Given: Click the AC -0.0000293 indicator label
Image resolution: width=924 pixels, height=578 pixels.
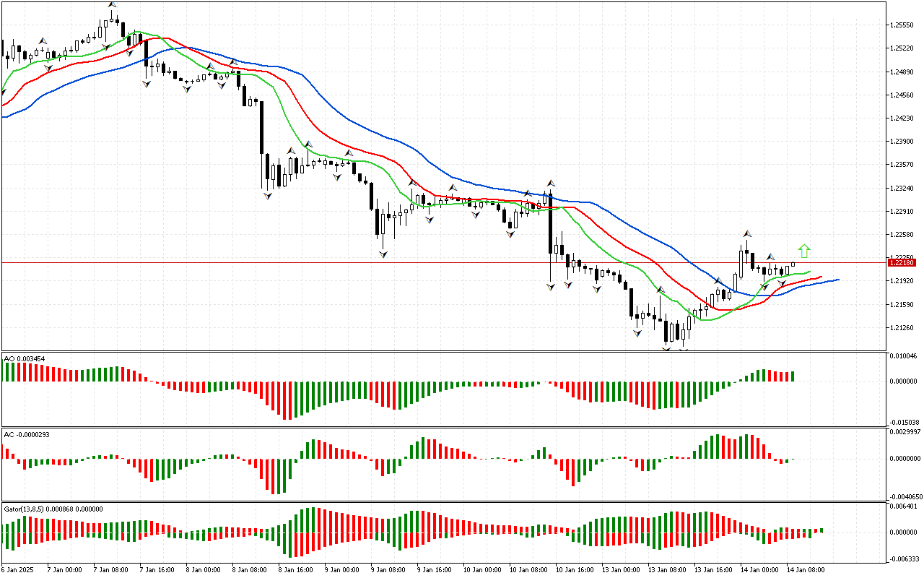Looking at the screenshot, I should (28, 434).
